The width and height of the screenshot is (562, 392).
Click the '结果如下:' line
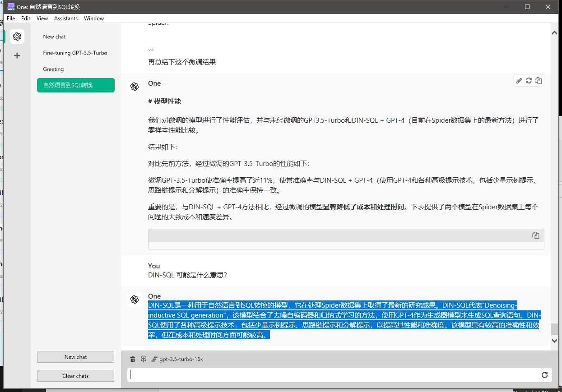point(163,147)
